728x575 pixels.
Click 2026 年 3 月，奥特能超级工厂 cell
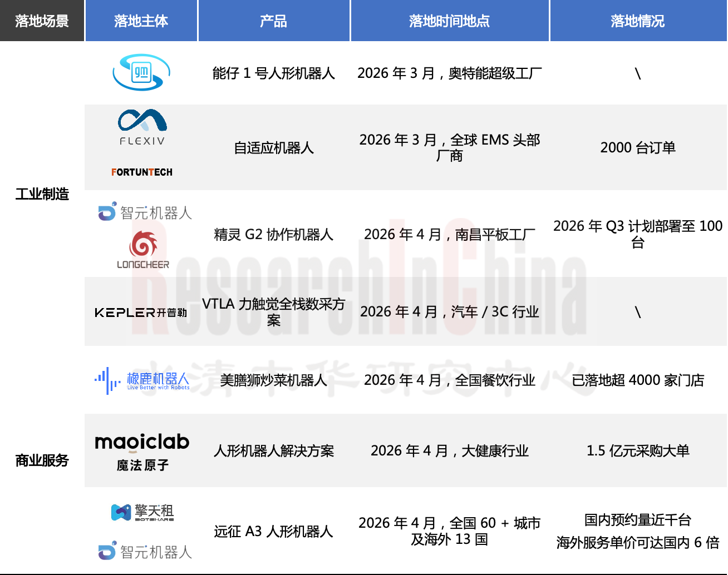tap(450, 73)
